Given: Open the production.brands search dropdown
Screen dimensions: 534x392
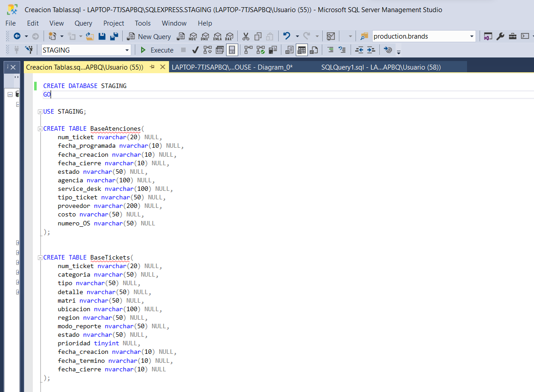Looking at the screenshot, I should pos(472,36).
